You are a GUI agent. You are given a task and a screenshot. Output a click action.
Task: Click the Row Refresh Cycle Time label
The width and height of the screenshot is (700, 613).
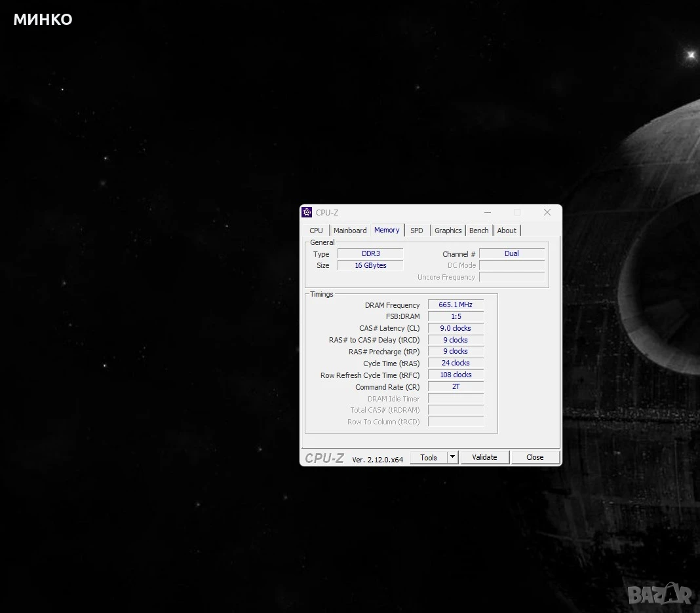coord(370,375)
